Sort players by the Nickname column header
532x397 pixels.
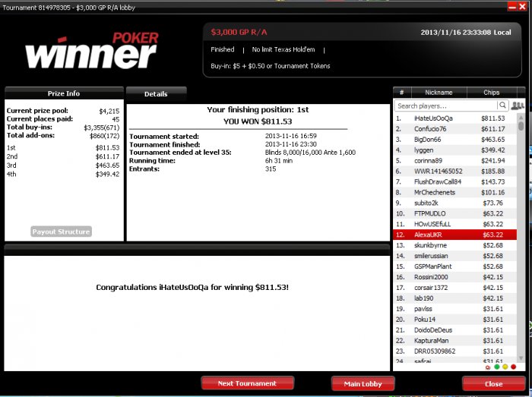439,92
